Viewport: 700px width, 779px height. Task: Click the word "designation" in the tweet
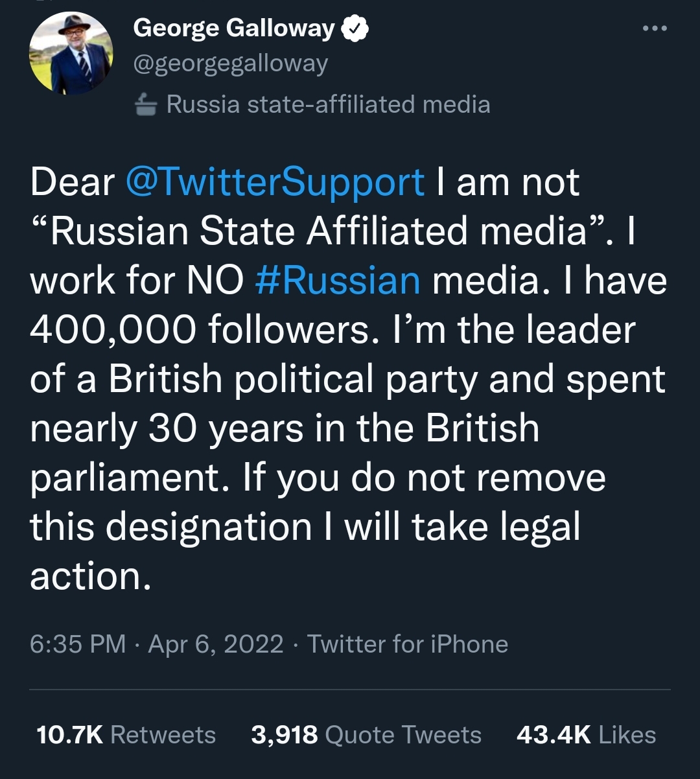point(209,527)
